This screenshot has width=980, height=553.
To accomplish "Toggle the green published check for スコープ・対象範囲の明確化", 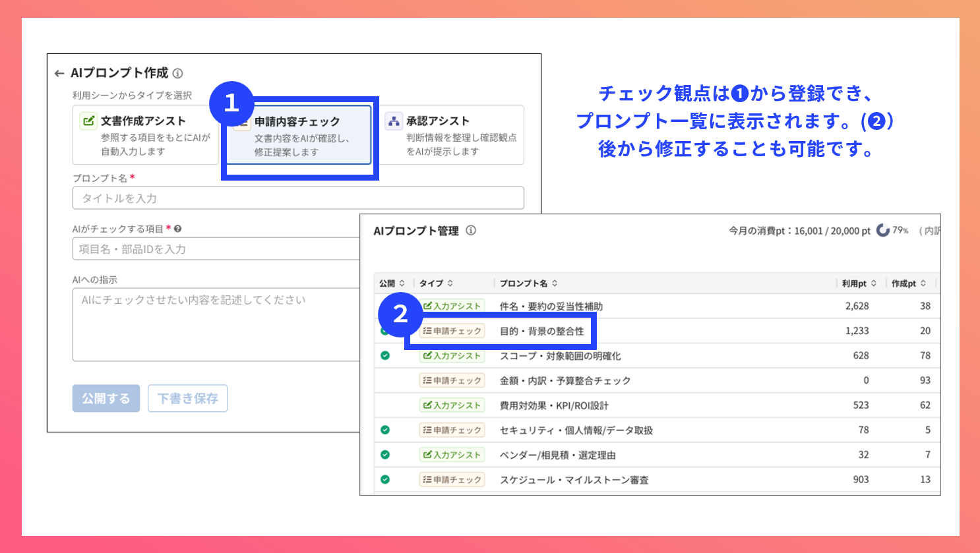I will coord(385,356).
